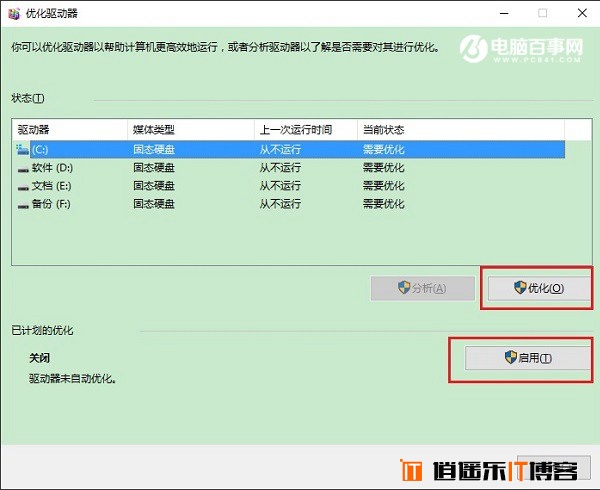Click empty space below the drive list rows
Viewport: 600px width, 490px height.
pos(290,240)
